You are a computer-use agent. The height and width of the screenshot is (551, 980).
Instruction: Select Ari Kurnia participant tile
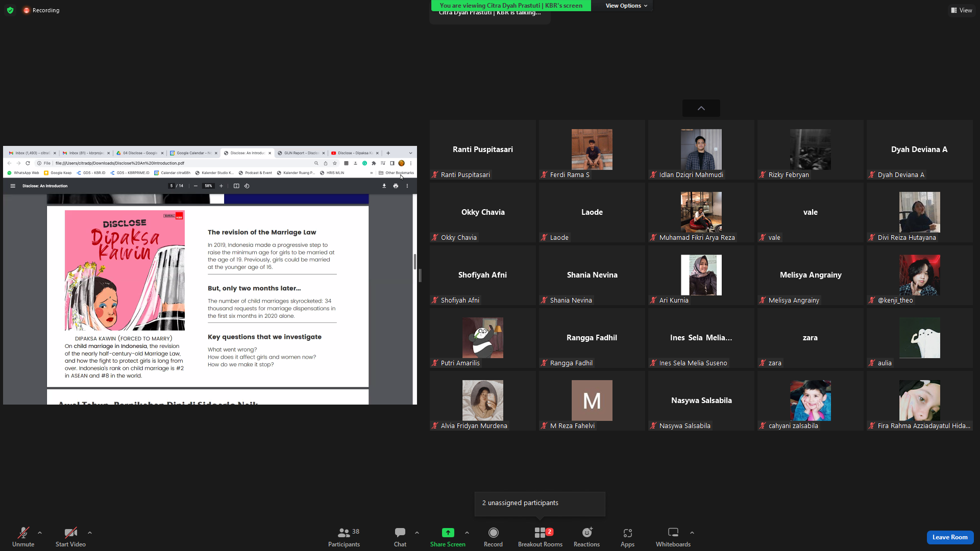click(x=701, y=275)
